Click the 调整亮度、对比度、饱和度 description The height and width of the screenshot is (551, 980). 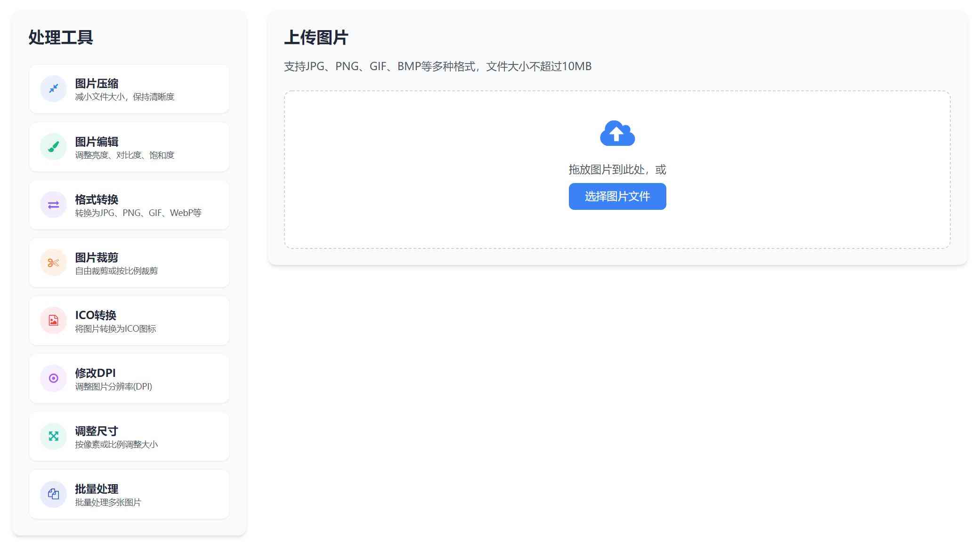pos(125,155)
